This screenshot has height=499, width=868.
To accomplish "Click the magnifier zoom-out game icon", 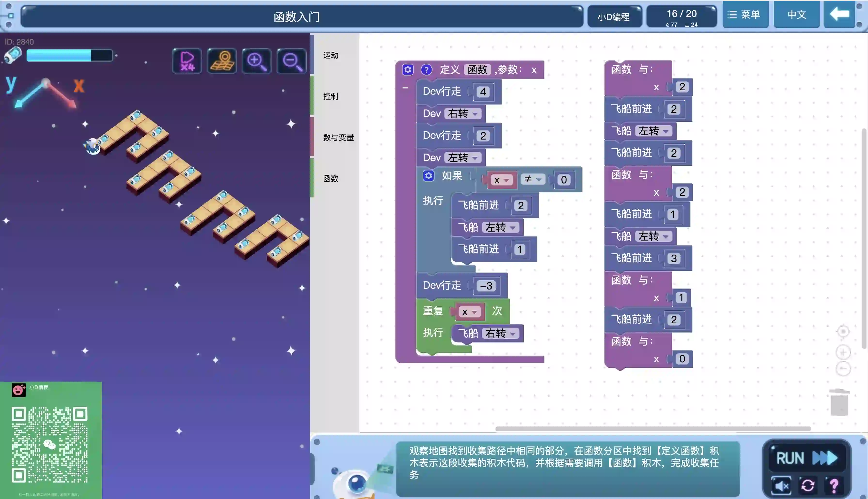I will (292, 61).
